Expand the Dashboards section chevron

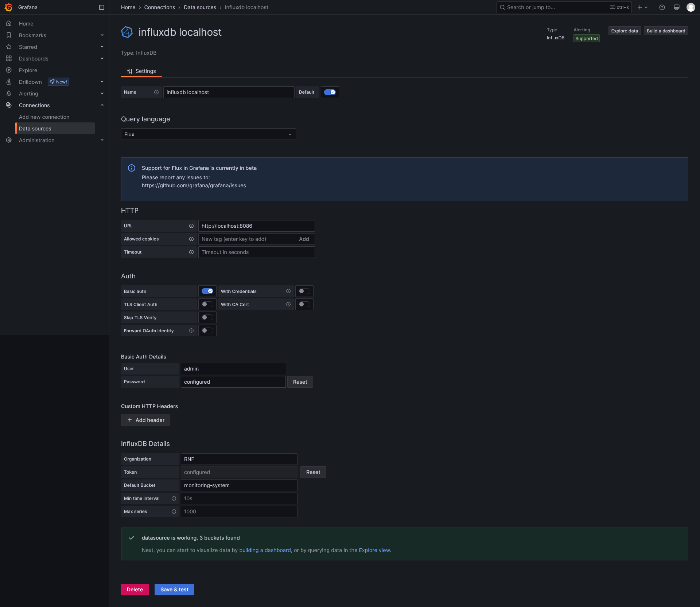pyautogui.click(x=102, y=59)
